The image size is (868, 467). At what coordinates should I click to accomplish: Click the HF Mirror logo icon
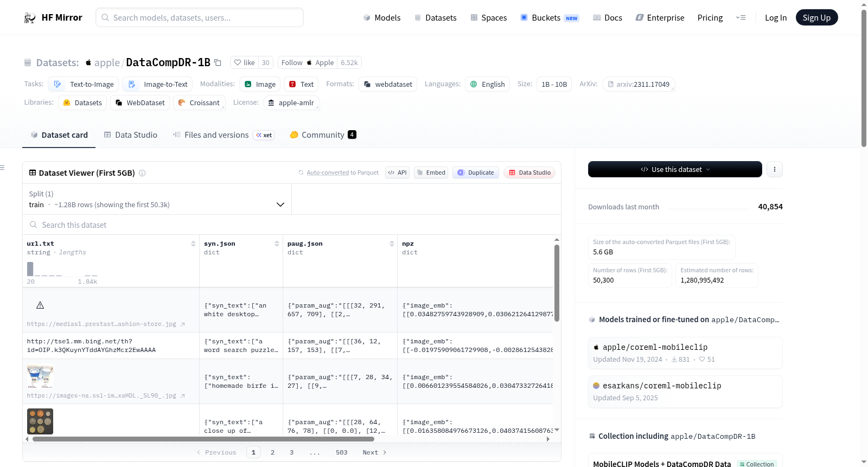point(30,18)
